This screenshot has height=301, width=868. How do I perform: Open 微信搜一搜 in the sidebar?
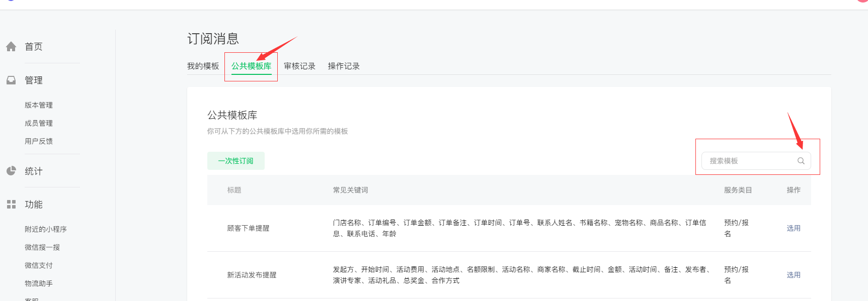tap(42, 247)
